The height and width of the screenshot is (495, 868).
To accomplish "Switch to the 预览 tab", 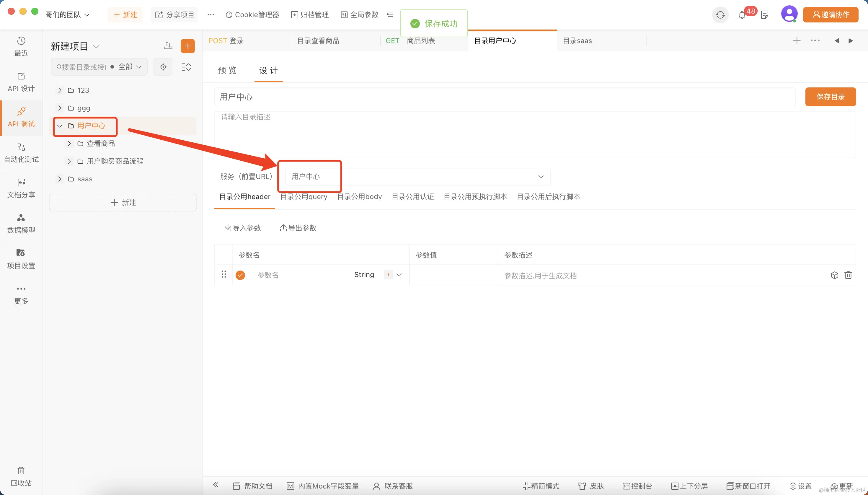I will (227, 70).
